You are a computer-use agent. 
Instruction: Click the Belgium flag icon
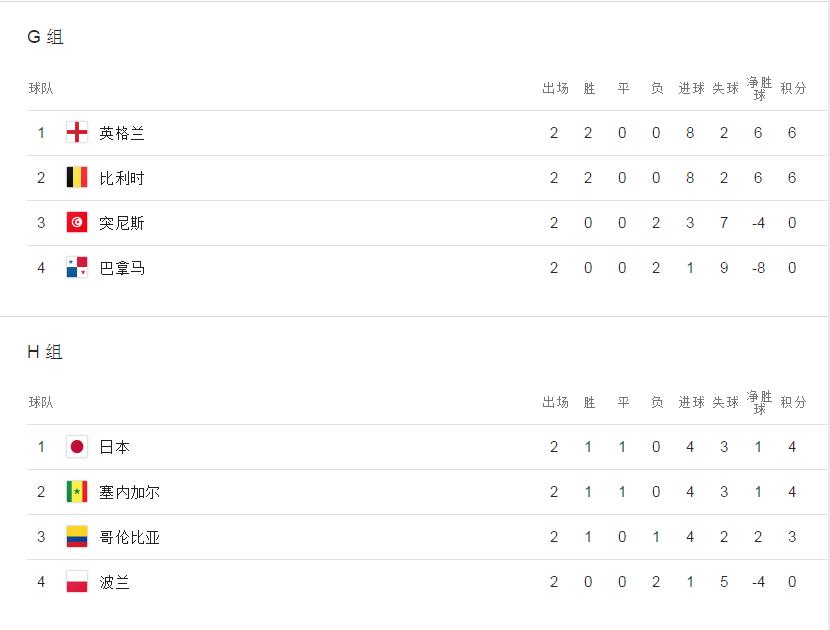pyautogui.click(x=77, y=177)
